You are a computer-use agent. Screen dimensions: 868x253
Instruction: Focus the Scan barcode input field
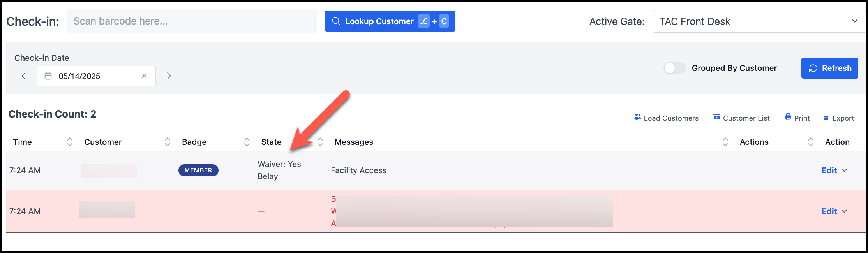(x=192, y=21)
